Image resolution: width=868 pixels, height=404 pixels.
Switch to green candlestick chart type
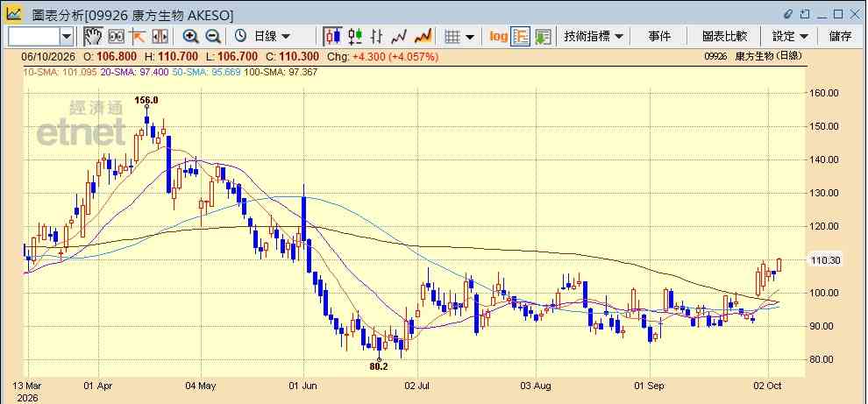[x=355, y=37]
